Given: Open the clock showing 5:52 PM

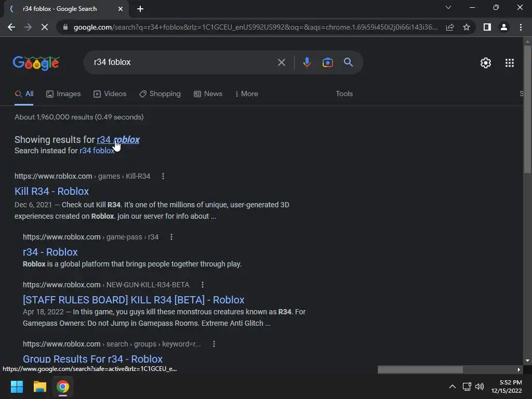Looking at the screenshot, I should point(507,387).
